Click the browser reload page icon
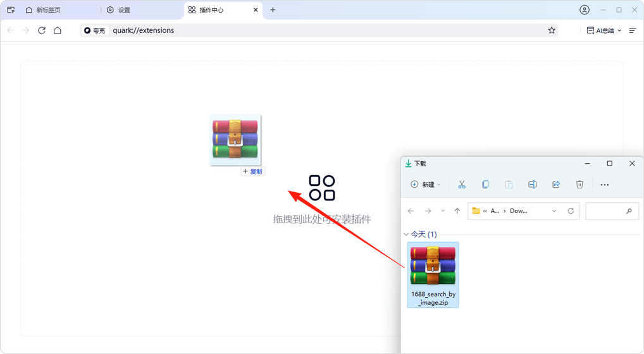Viewport: 644px width, 354px height. pos(42,30)
